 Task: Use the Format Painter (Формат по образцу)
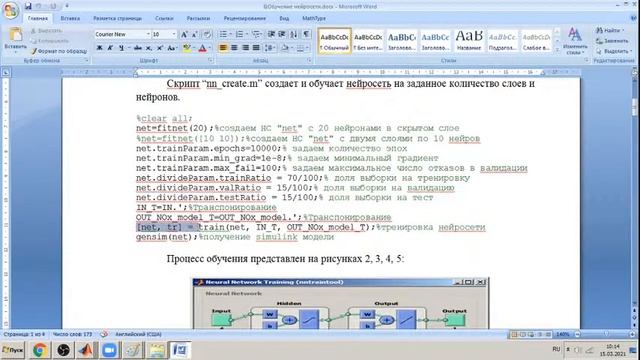(59, 51)
